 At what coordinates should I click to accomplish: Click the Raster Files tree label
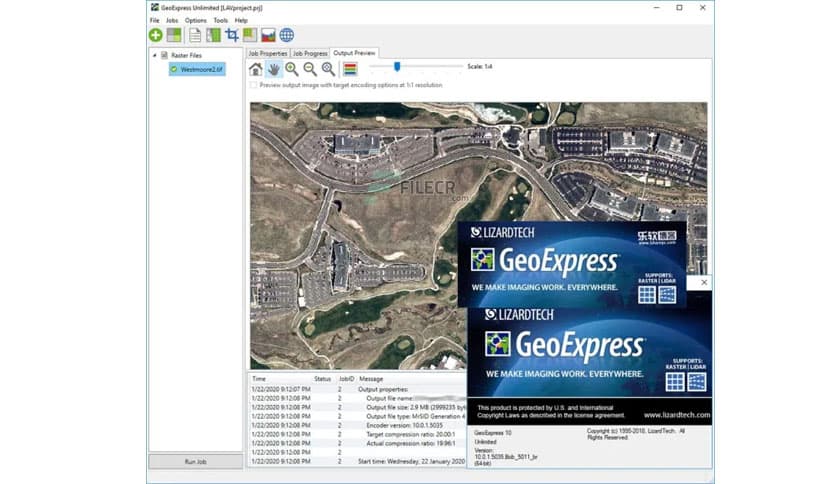[x=186, y=55]
